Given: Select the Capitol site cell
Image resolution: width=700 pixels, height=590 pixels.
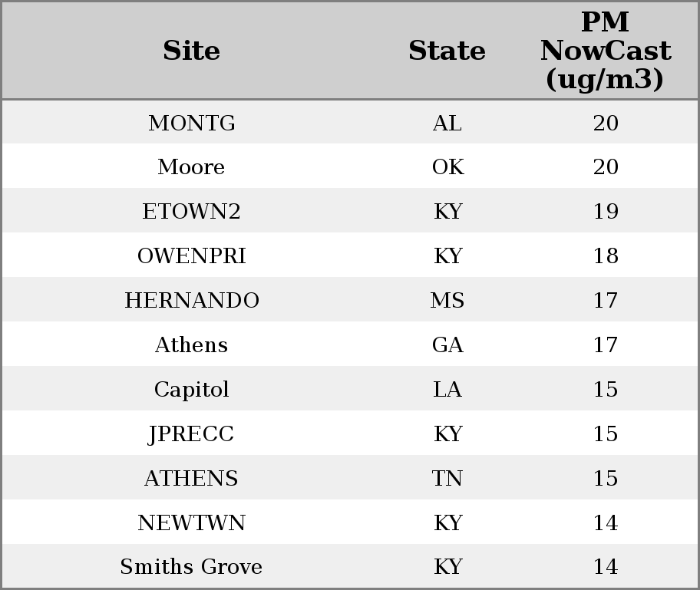Looking at the screenshot, I should coord(192,389).
